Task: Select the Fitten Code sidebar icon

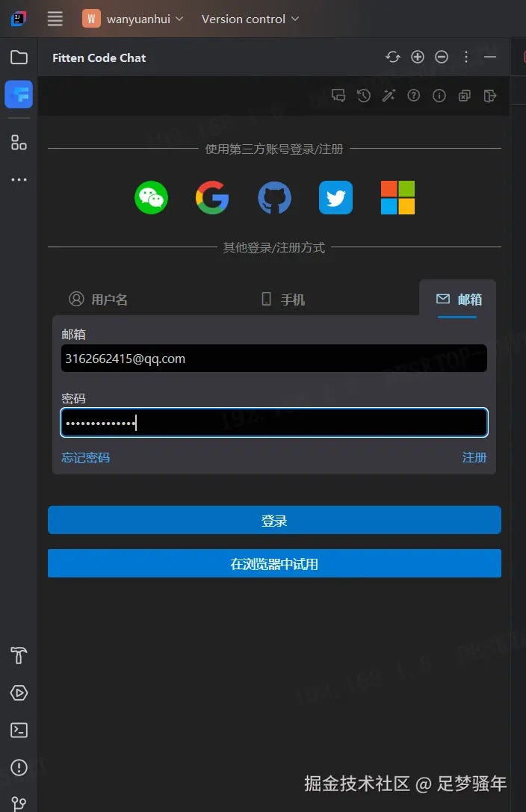Action: click(19, 94)
